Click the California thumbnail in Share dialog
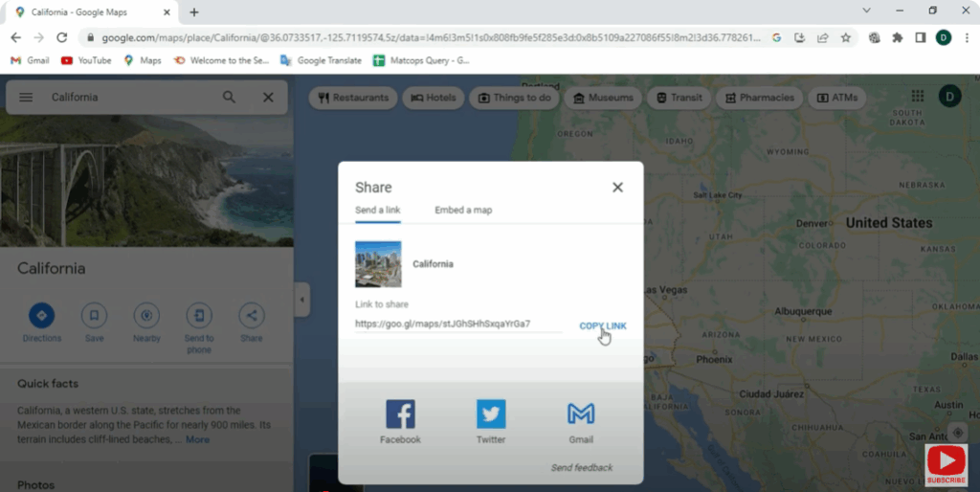 point(378,264)
